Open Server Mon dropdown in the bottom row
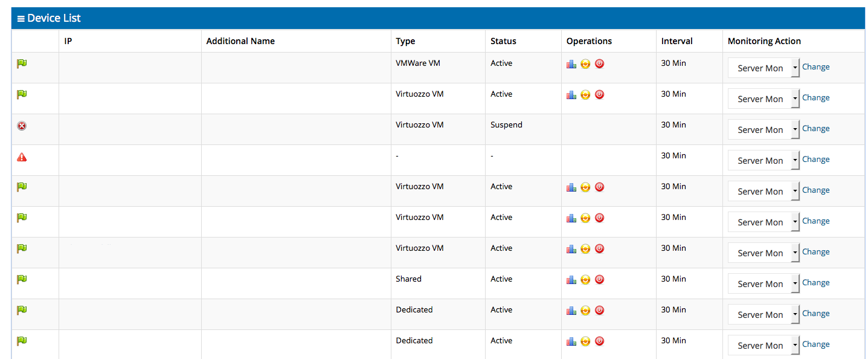 [x=764, y=345]
